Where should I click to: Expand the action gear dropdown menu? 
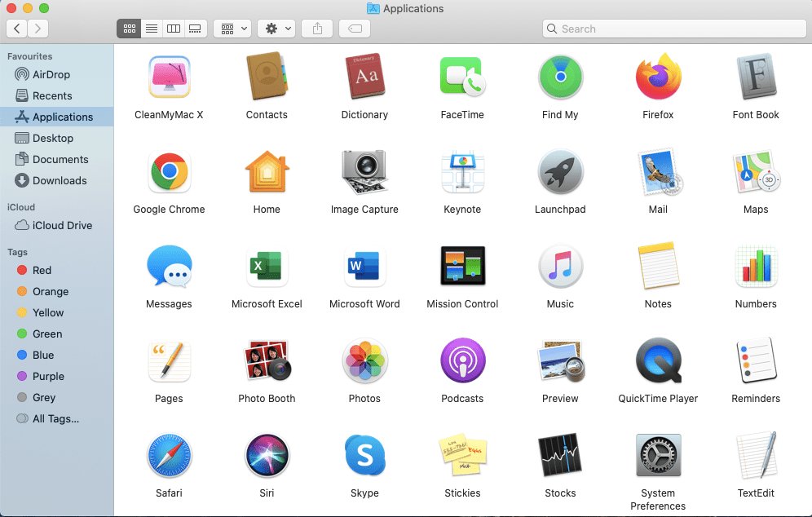point(277,29)
